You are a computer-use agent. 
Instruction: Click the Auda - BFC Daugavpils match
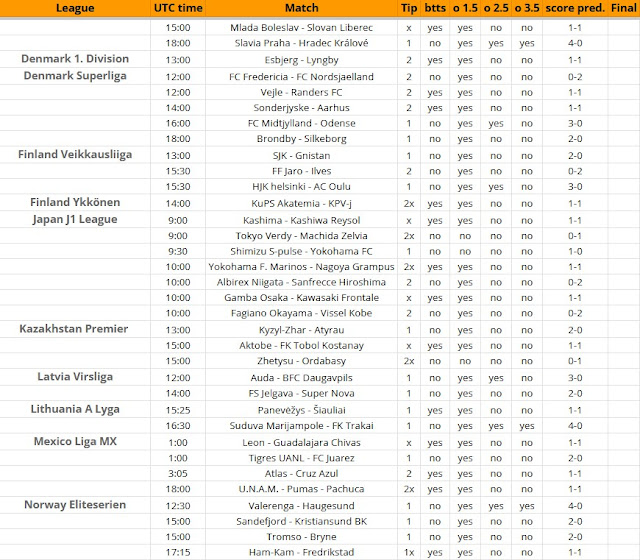click(x=302, y=378)
